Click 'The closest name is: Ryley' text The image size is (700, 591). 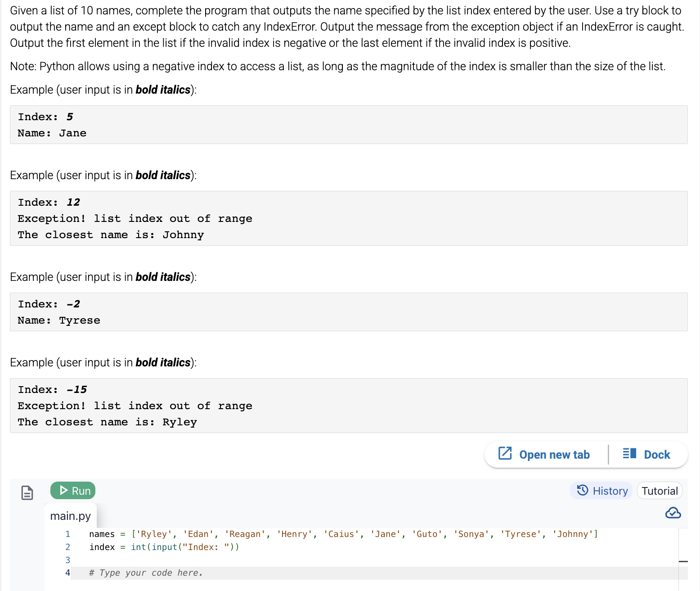coord(108,422)
